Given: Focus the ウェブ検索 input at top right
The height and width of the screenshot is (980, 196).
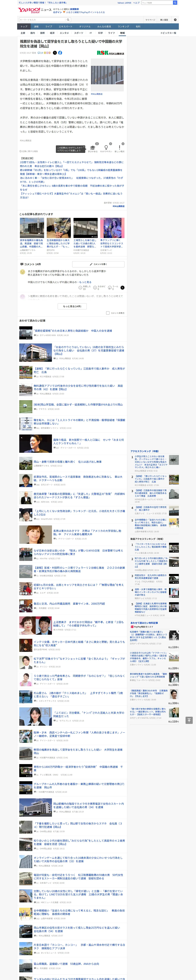Looking at the screenshot, I should coord(157,3).
